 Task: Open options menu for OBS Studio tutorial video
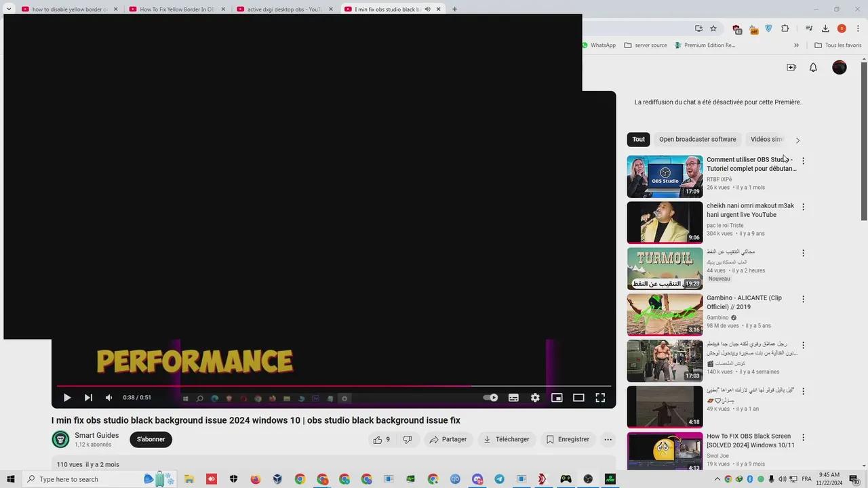pyautogui.click(x=803, y=161)
